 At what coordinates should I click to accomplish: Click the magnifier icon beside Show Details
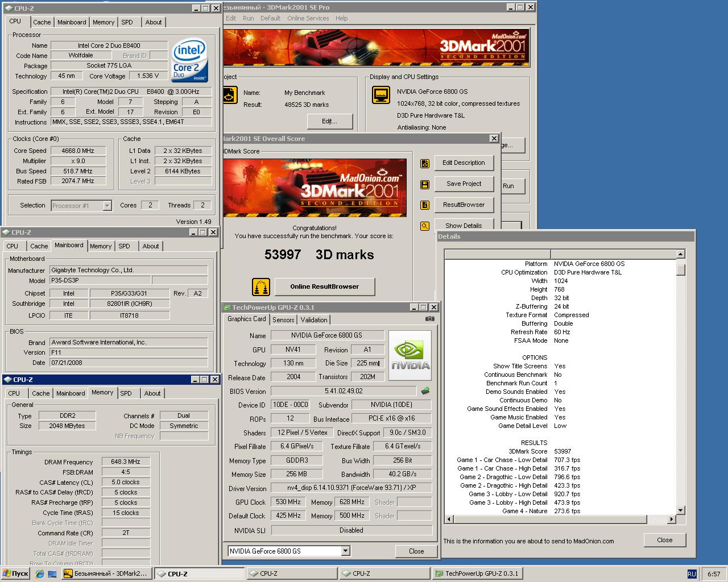coord(425,226)
